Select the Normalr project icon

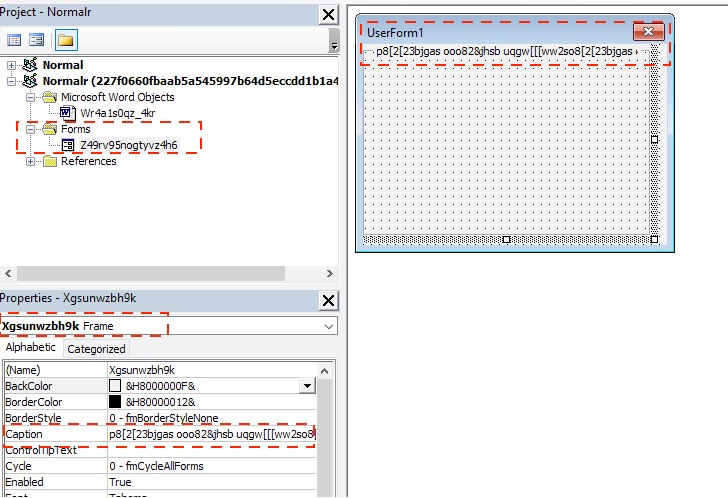(x=30, y=81)
